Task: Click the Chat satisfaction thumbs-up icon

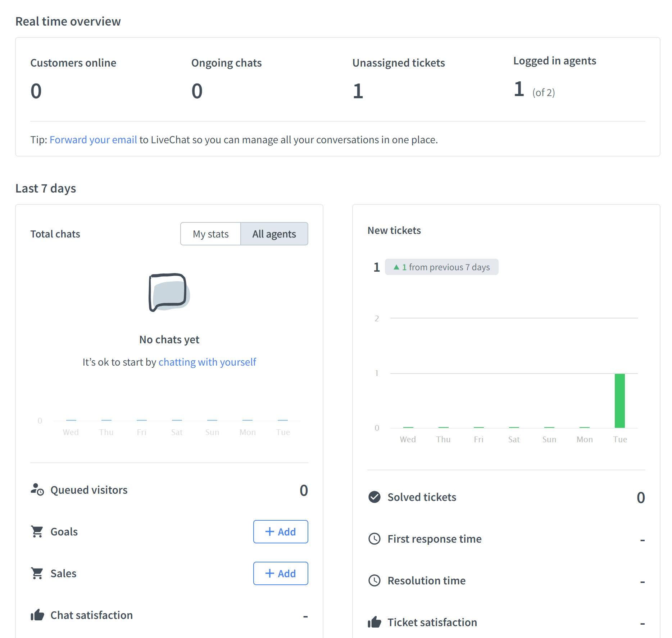Action: (x=38, y=615)
